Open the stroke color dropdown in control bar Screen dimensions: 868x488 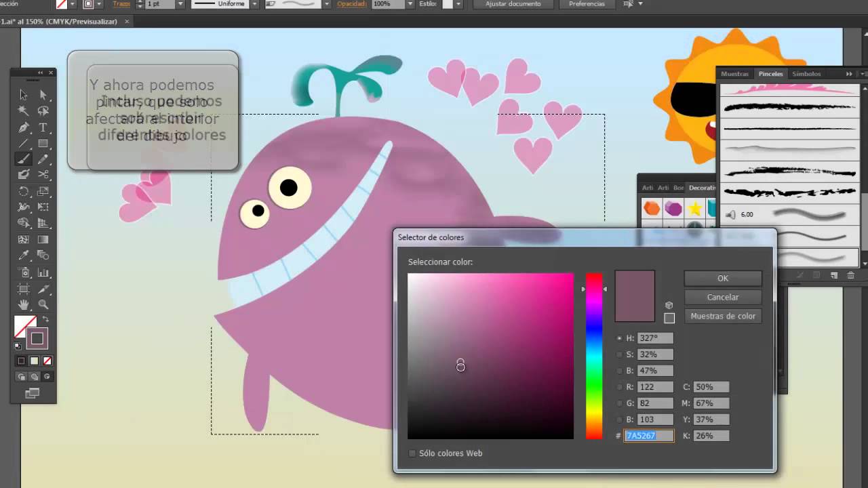99,4
